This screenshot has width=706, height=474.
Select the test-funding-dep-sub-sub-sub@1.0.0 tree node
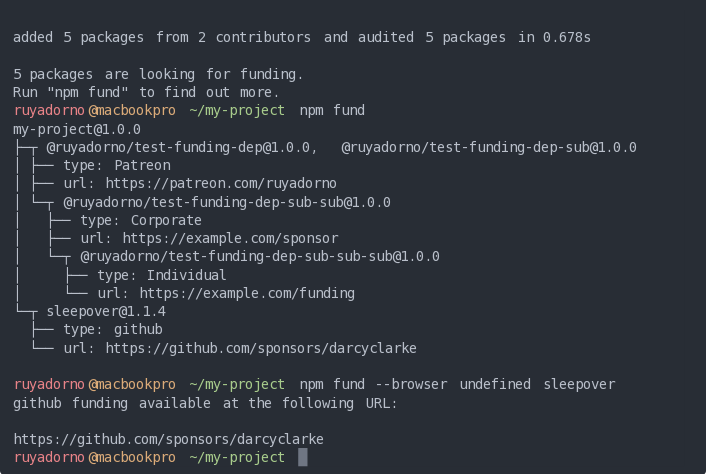point(260,256)
